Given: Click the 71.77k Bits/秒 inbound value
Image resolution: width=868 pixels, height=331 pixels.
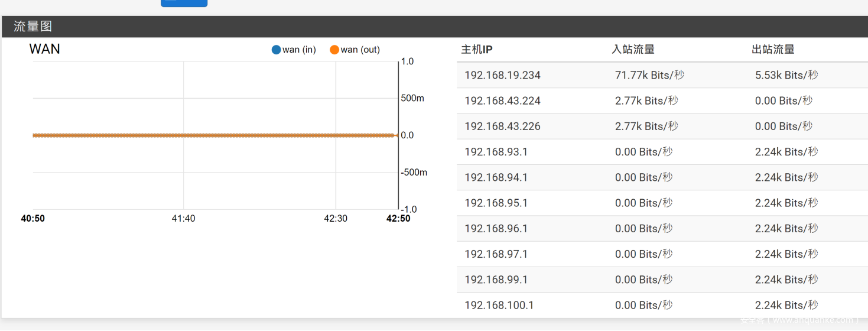Looking at the screenshot, I should click(649, 75).
